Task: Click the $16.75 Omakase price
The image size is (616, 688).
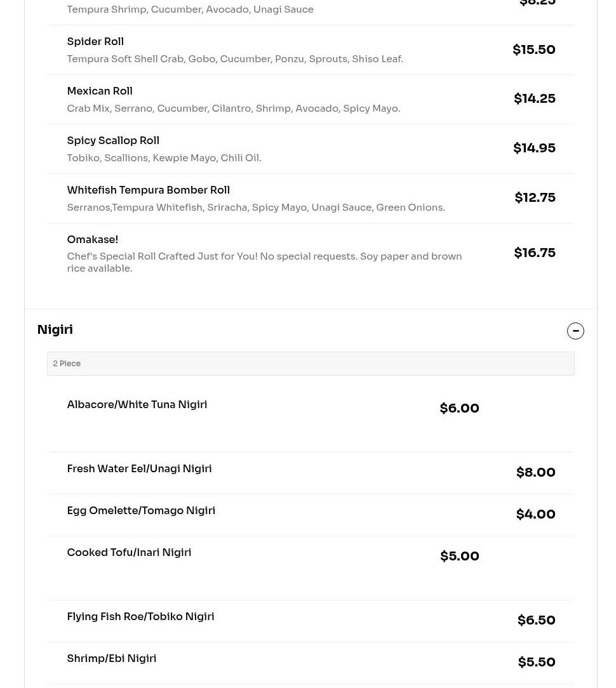Action: tap(535, 253)
